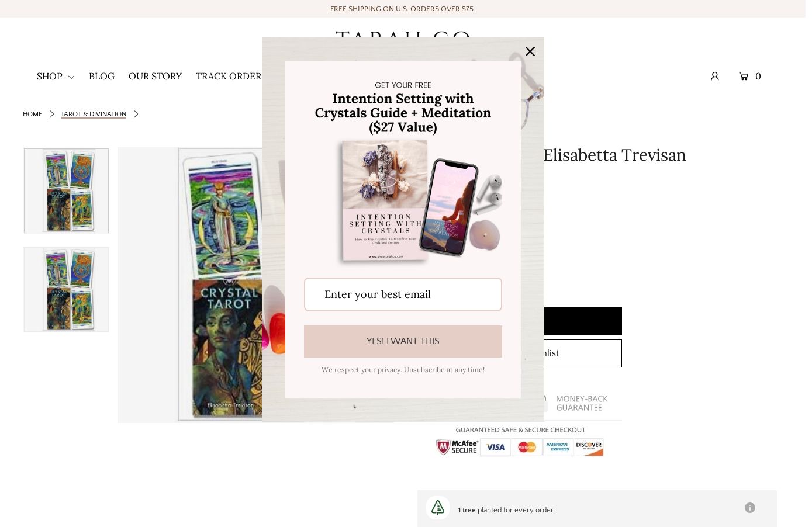812x527 pixels.
Task: Click the email address input field
Action: (x=403, y=294)
